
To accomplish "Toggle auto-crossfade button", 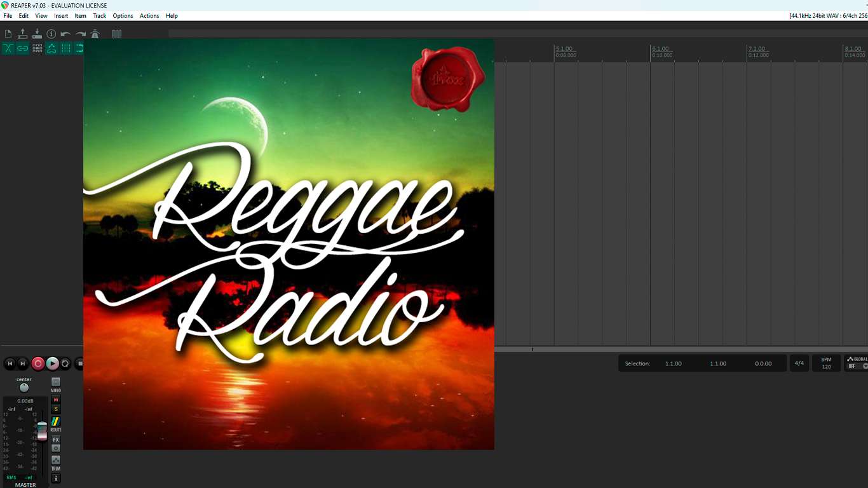I will pyautogui.click(x=8, y=48).
